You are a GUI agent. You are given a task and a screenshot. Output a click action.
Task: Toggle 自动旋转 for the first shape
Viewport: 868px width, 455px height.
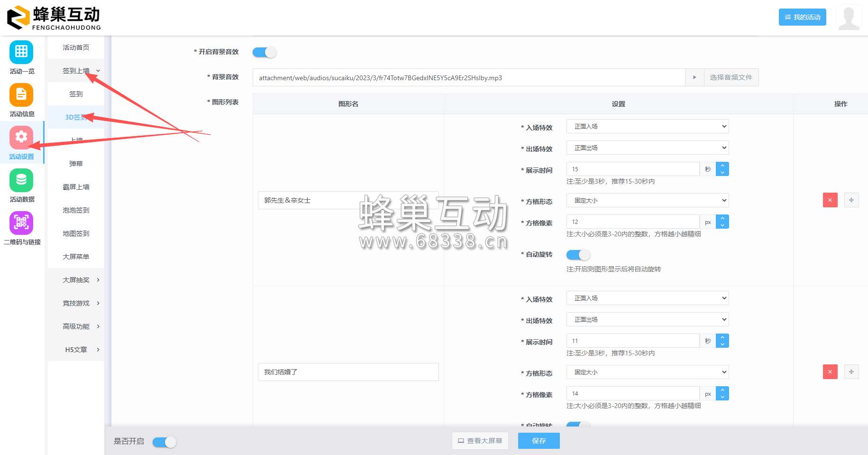pos(578,255)
